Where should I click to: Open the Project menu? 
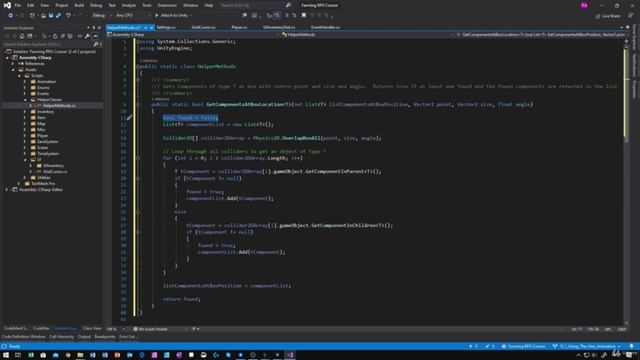(62, 5)
